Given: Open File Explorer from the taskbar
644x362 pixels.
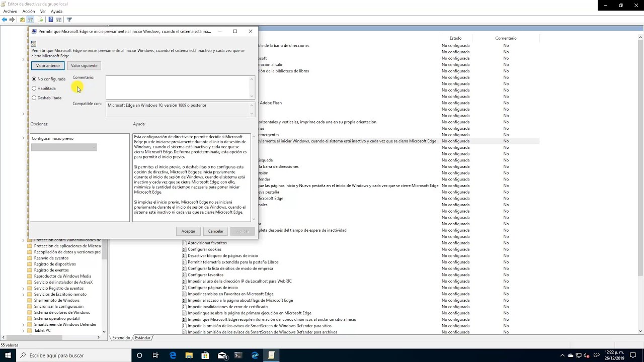Looking at the screenshot, I should (x=189, y=355).
